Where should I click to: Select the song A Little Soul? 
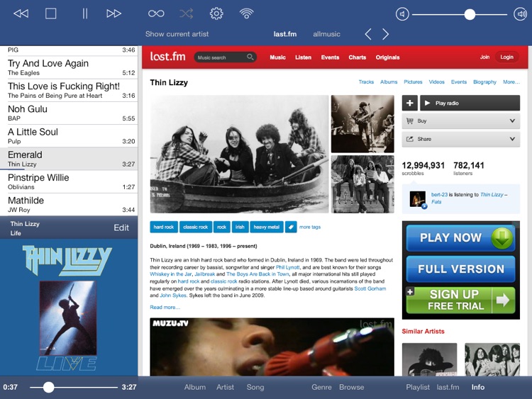[69, 136]
